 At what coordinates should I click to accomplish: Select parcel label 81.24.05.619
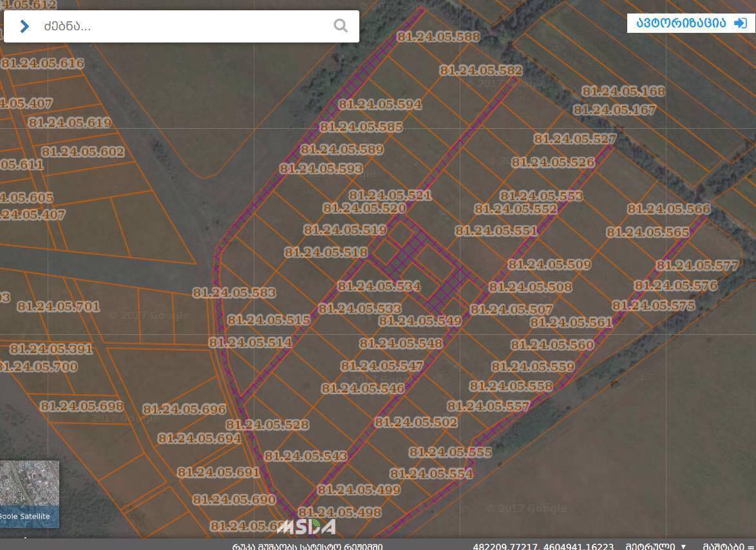70,122
